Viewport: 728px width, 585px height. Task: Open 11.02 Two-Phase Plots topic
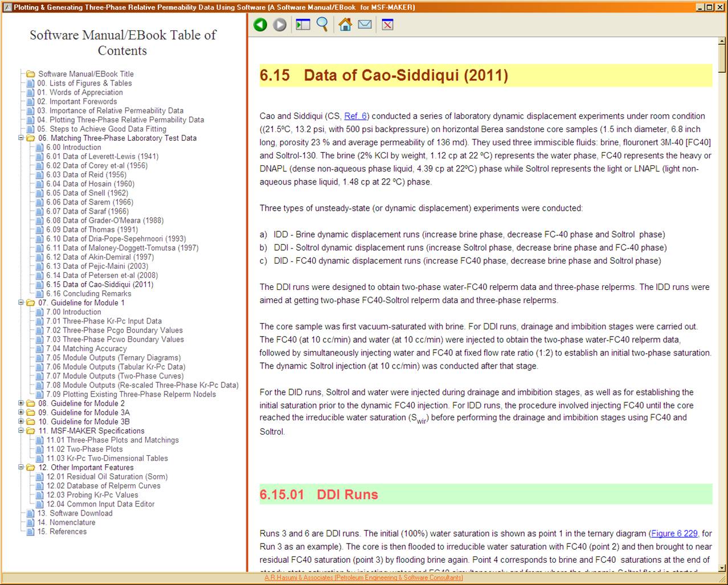tap(85, 449)
